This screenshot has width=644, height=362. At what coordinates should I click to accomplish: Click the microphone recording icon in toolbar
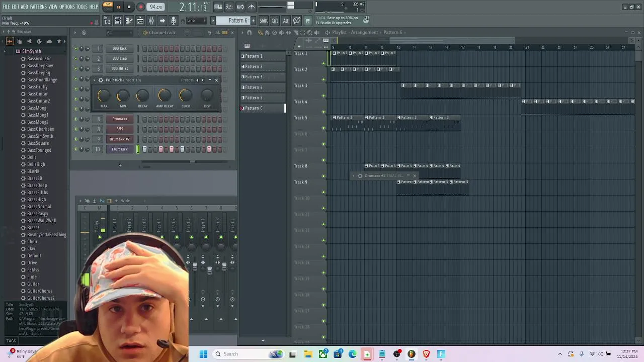[173, 21]
